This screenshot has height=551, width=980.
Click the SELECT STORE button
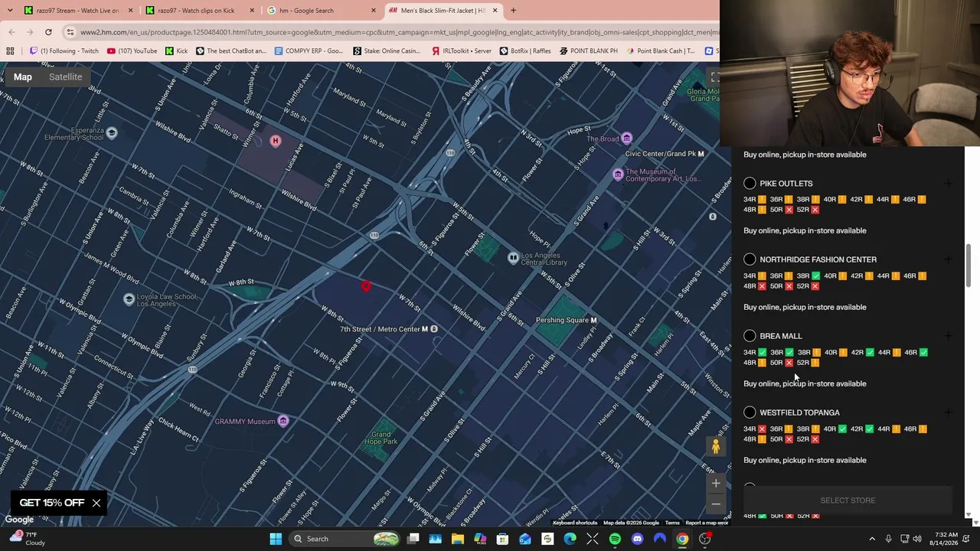(848, 500)
